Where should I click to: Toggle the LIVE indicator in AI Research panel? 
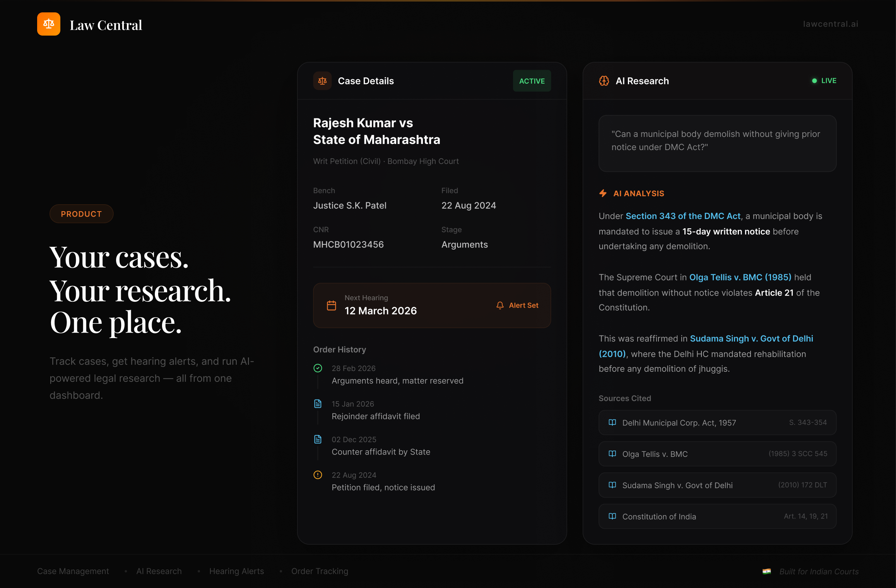point(824,81)
